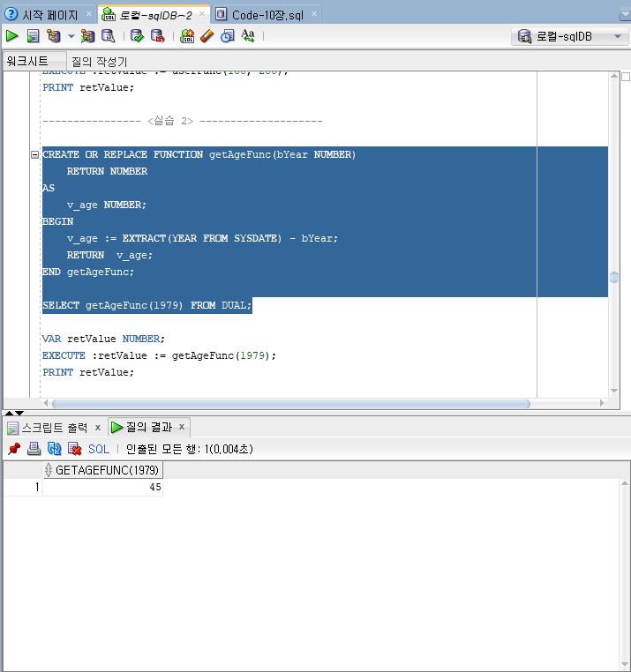Switch to the 시작 페이지 tab
This screenshot has height=672, width=631.
49,15
